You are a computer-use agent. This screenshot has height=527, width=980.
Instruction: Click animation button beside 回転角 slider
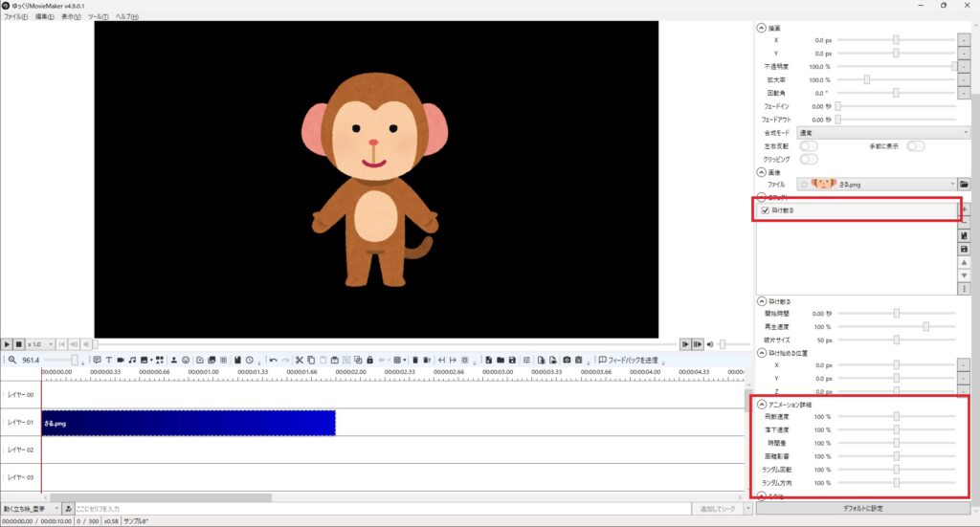964,93
